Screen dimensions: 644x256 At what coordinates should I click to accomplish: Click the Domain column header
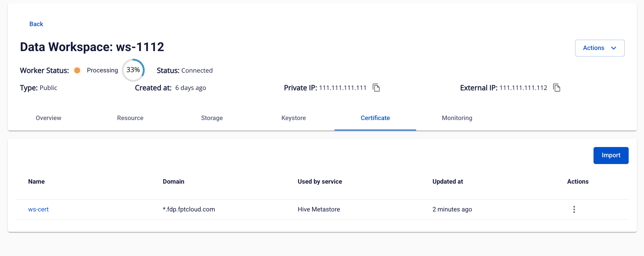[x=173, y=182]
